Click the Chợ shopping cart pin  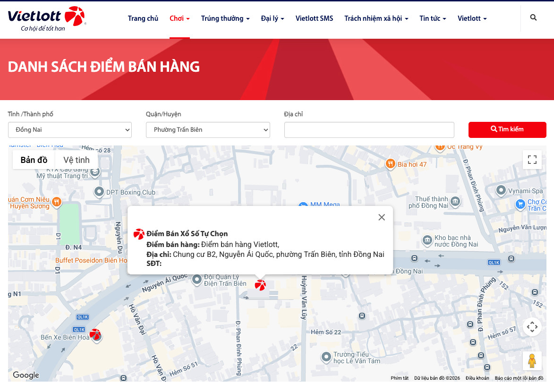point(520,205)
